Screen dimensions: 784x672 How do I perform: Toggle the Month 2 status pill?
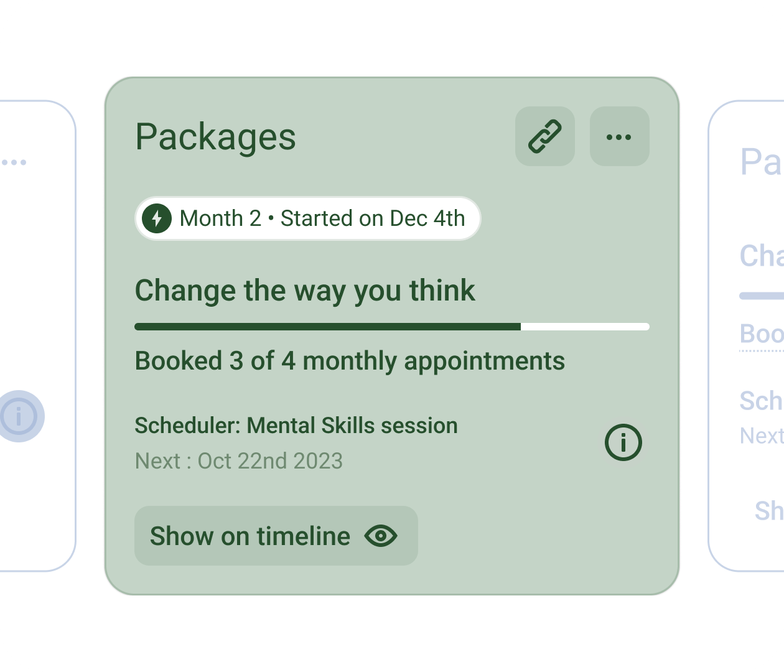coord(307,218)
